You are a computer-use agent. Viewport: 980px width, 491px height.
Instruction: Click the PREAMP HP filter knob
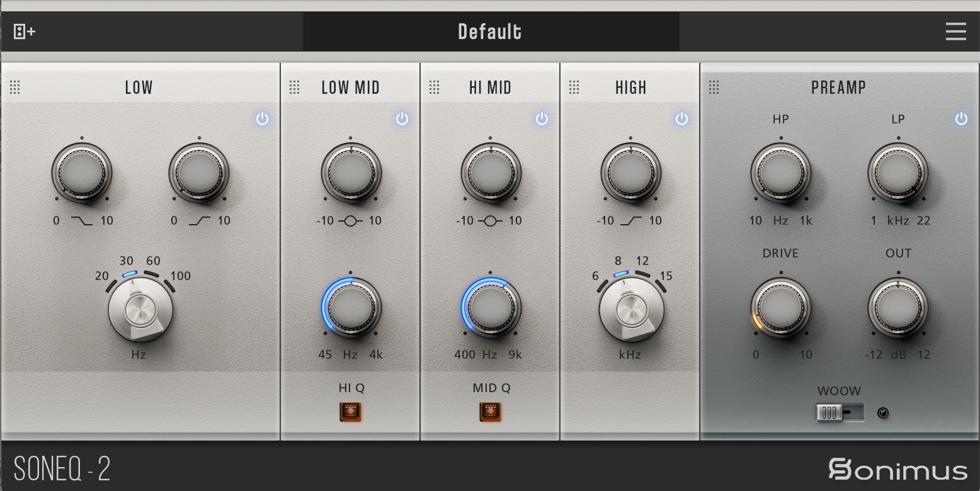[x=781, y=172]
